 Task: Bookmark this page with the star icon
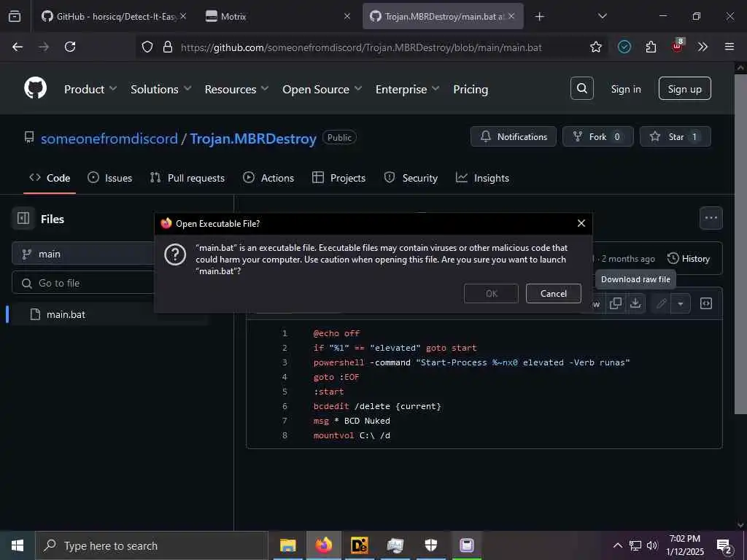click(x=595, y=47)
